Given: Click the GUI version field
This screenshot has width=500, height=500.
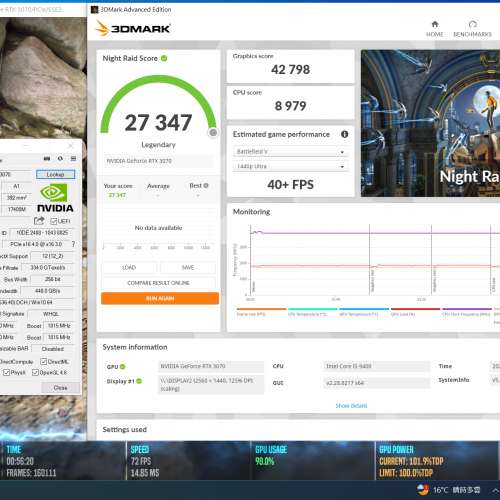Looking at the screenshot, I should coord(376,383).
